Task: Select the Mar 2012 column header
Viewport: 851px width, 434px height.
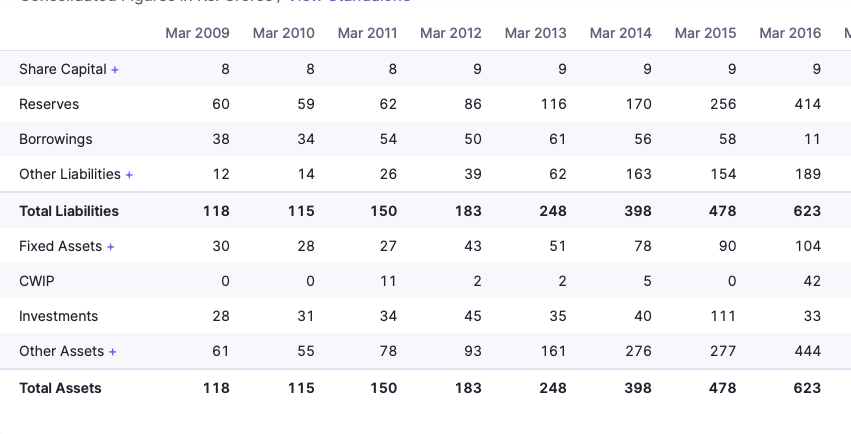Action: click(451, 33)
